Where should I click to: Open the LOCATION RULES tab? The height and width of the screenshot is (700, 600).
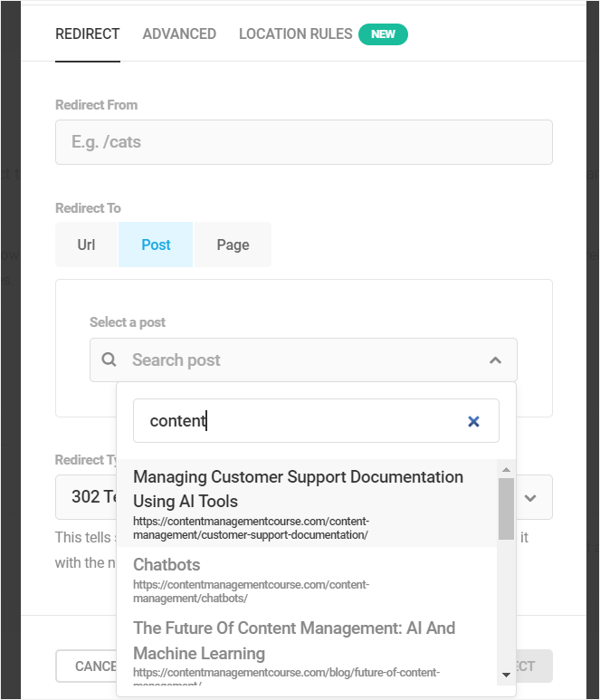coord(295,34)
